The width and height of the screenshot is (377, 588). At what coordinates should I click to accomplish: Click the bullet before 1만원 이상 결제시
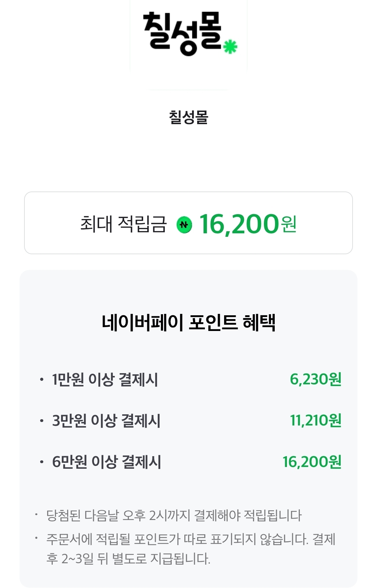[x=42, y=379]
